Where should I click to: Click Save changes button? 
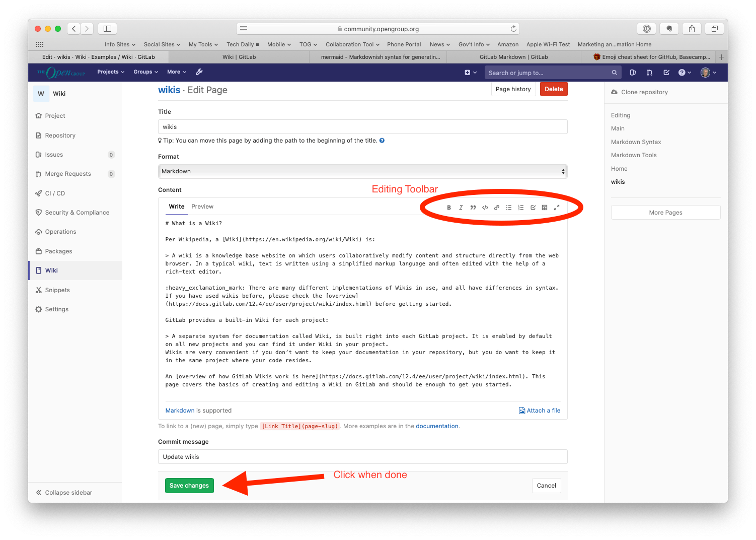(x=189, y=486)
